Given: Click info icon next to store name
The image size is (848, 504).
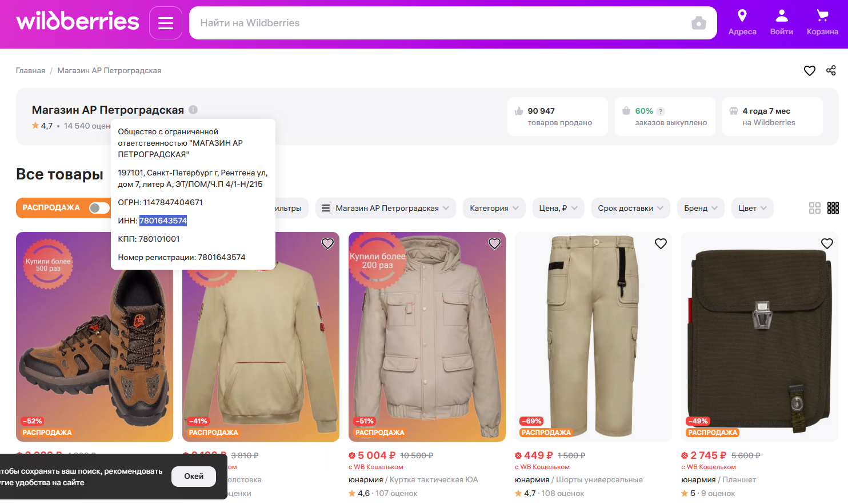Looking at the screenshot, I should click(x=193, y=110).
